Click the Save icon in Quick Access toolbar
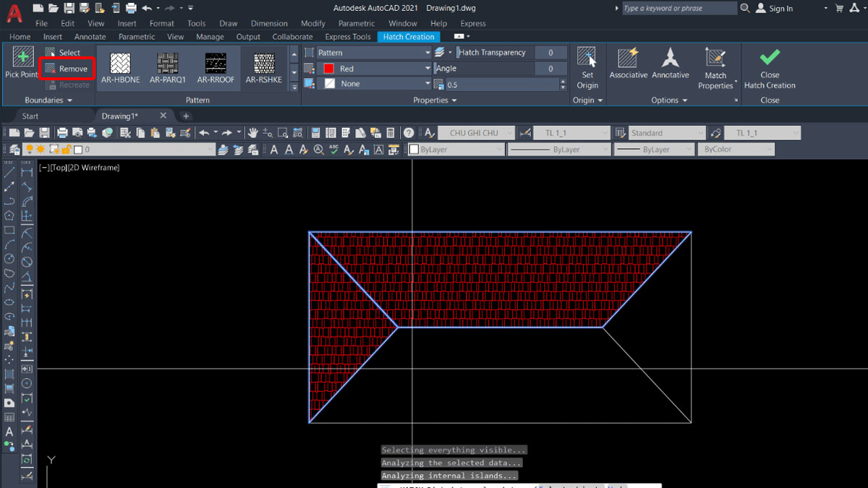 [x=68, y=9]
